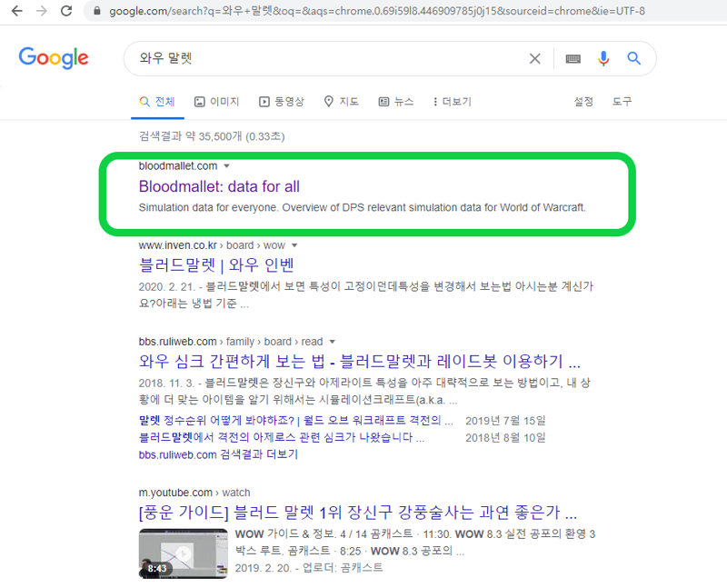Start voice search with the microphone icon
727x588 pixels.
click(603, 58)
